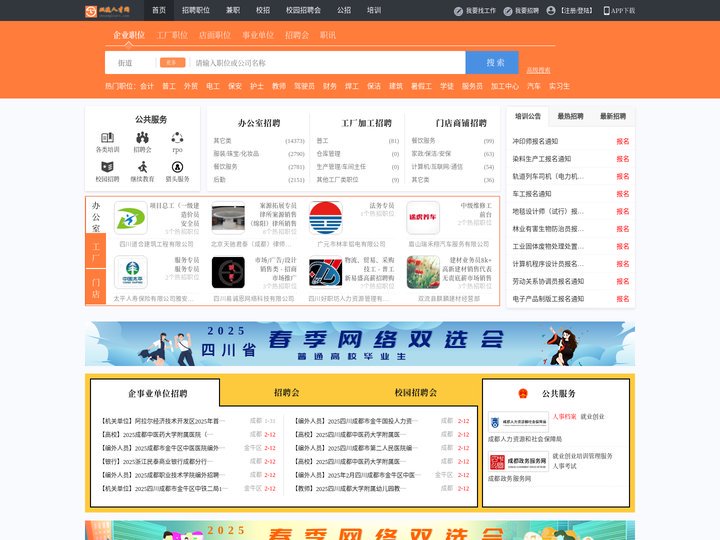Open the 中国太平 insurance company logo

[131, 272]
